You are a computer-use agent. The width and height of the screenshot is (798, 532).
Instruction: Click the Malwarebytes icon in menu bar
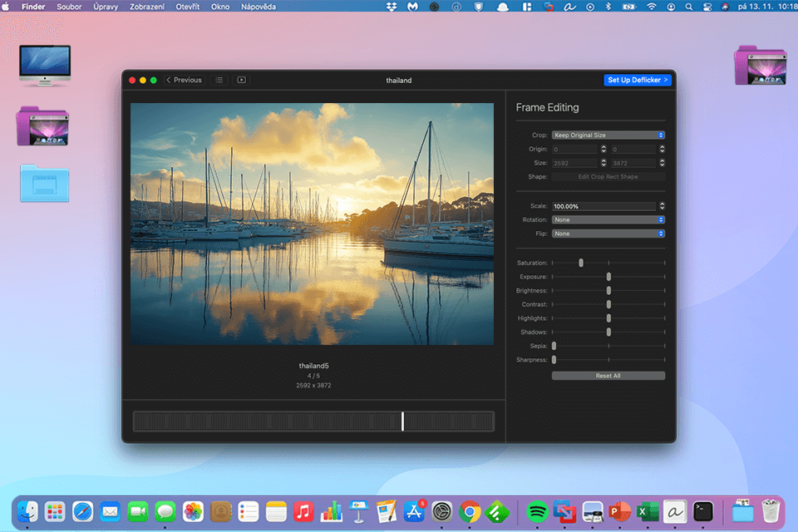click(x=413, y=7)
